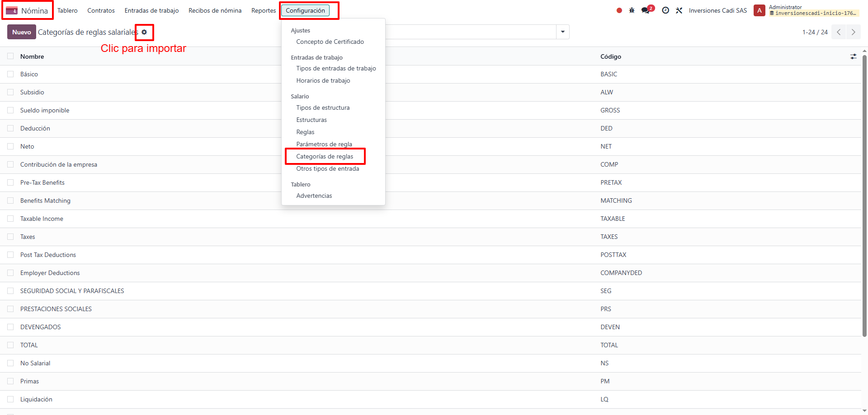The width and height of the screenshot is (868, 415).
Task: Open the Contratos menu
Action: tap(101, 10)
